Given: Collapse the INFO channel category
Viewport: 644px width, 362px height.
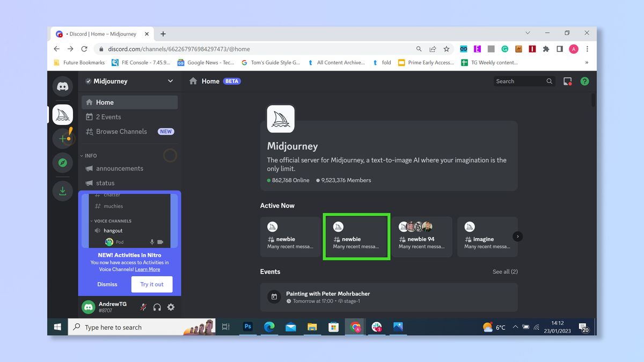Looking at the screenshot, I should click(x=89, y=156).
